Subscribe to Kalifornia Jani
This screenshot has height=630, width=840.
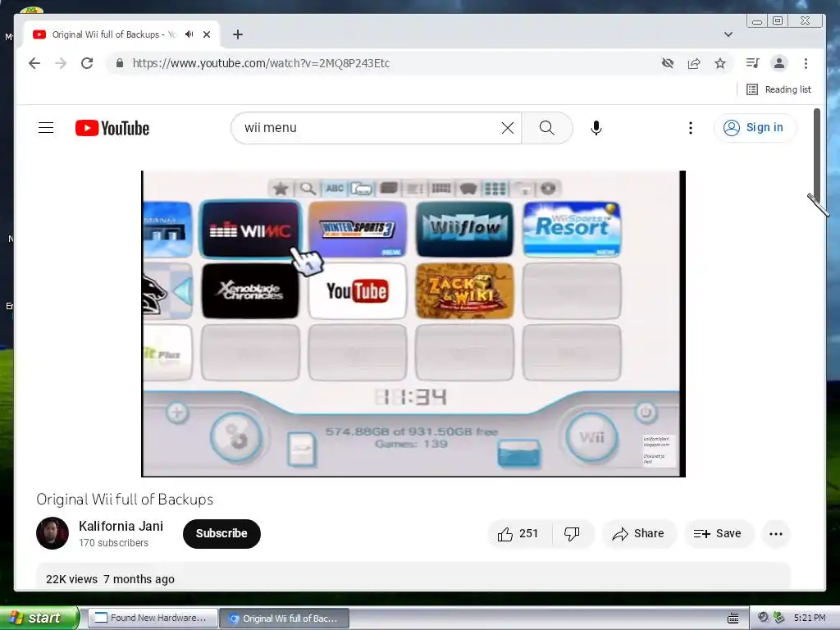click(221, 533)
